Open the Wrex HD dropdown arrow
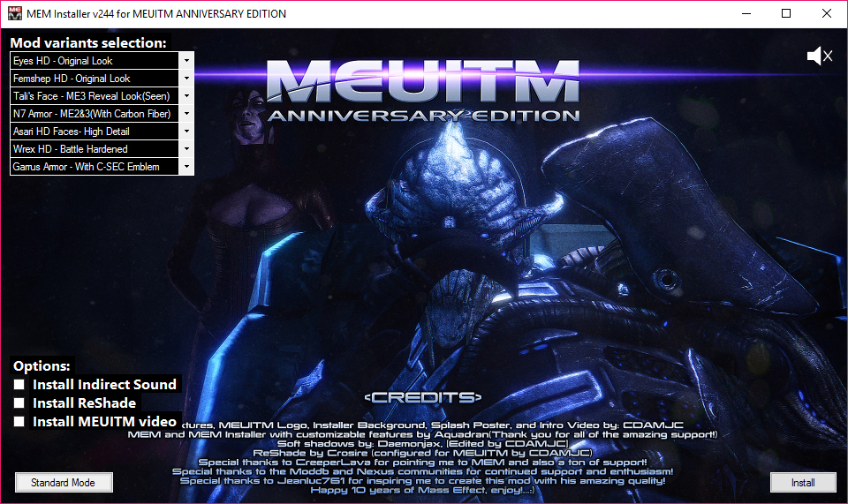The height and width of the screenshot is (504, 848). coord(186,149)
